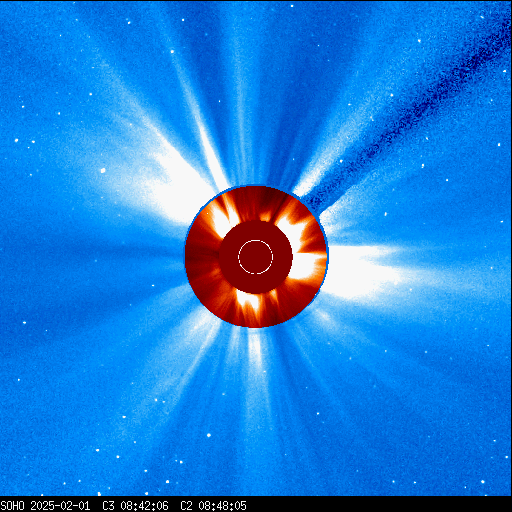
Task: Select the 2025-02-01 date text
Action: pos(60,506)
